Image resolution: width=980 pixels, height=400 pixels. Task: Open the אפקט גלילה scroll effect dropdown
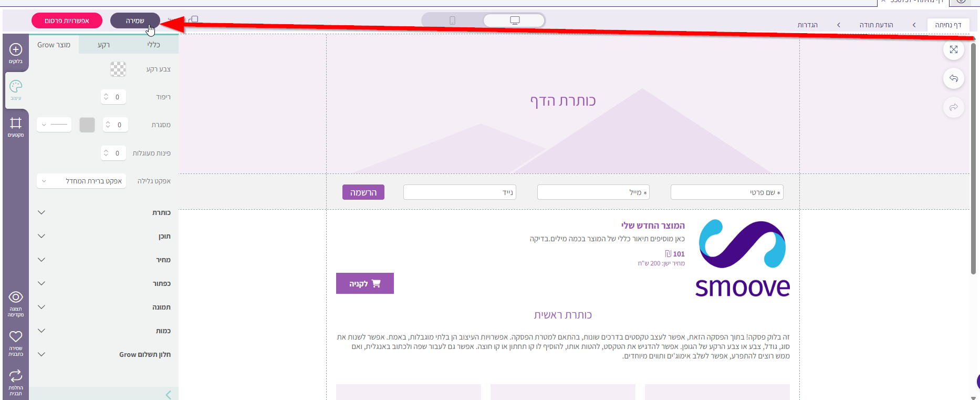[x=81, y=181]
